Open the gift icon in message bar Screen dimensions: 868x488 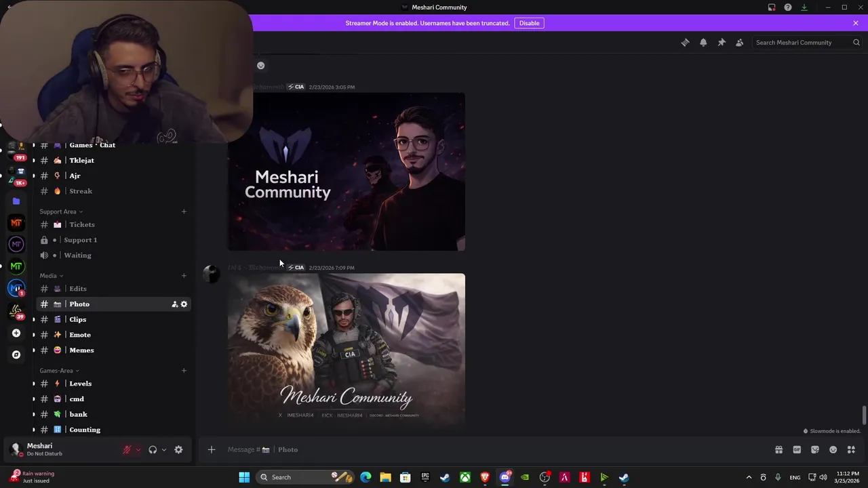click(x=778, y=449)
